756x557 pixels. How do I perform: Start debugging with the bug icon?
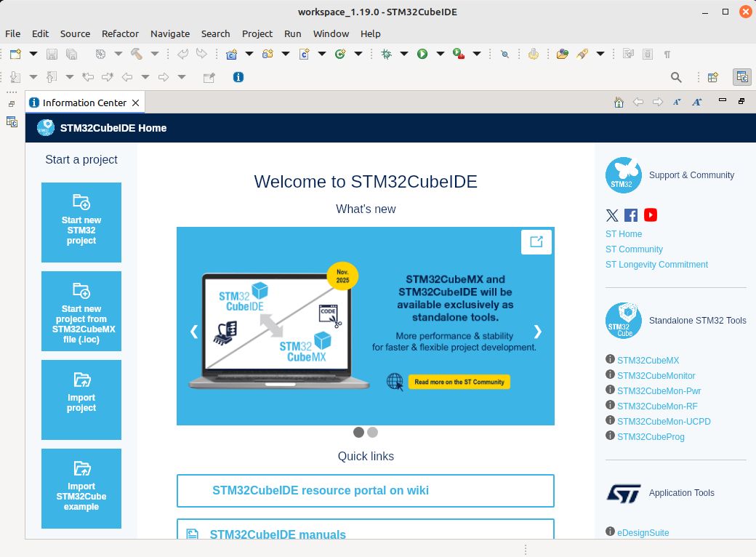point(386,54)
